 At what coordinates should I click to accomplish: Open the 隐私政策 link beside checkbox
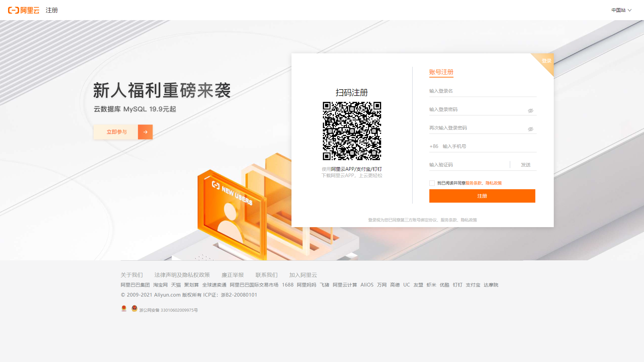[494, 183]
